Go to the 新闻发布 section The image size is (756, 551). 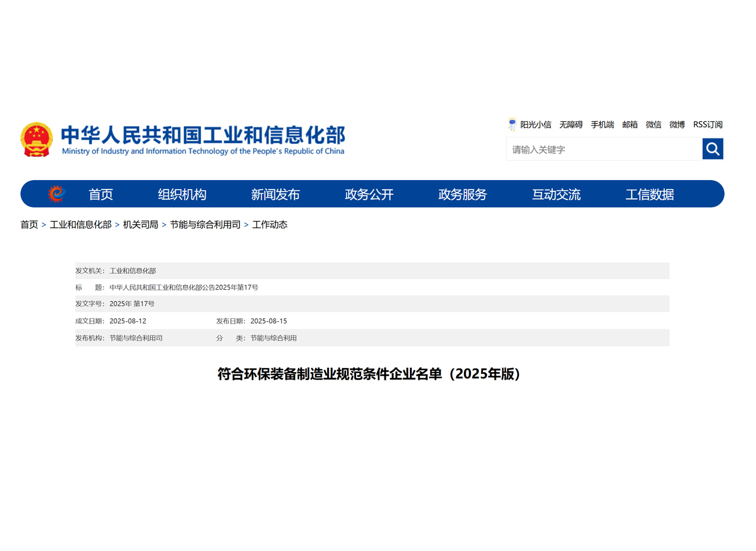276,194
